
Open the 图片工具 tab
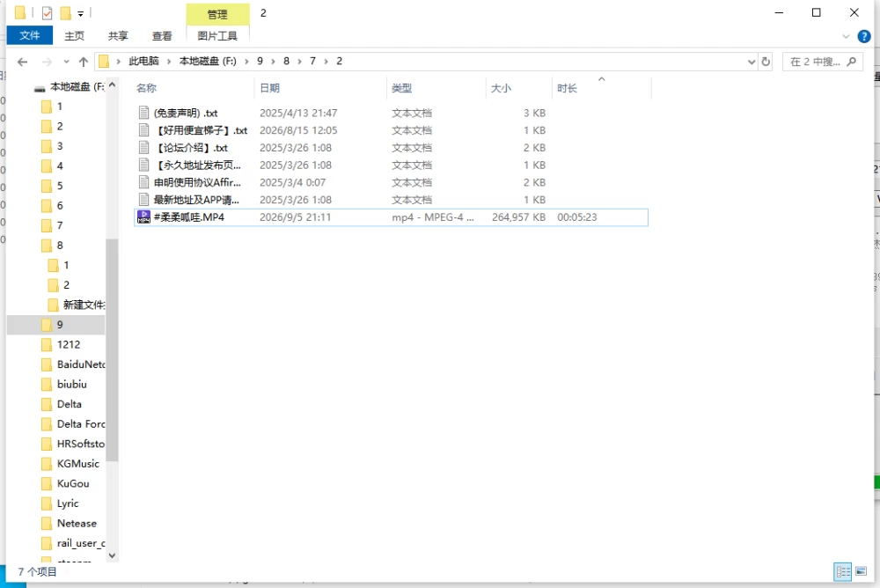[217, 36]
